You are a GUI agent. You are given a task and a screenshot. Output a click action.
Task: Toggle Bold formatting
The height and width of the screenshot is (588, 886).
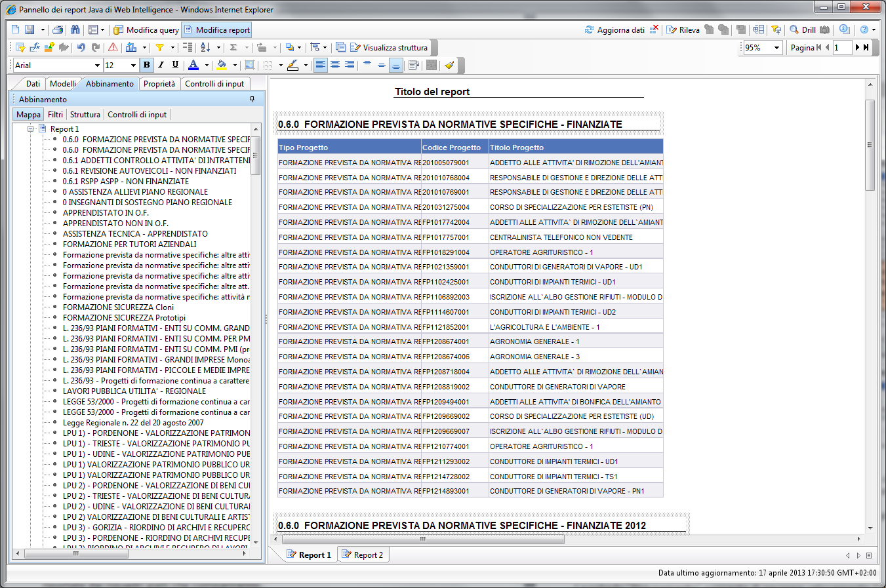(146, 65)
